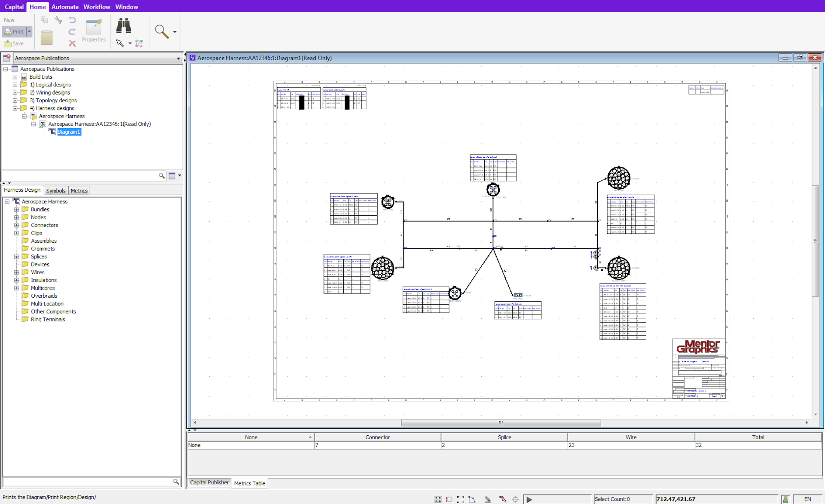Click the search icon in project browser filter
Viewport: 825px width, 504px height.
click(162, 175)
